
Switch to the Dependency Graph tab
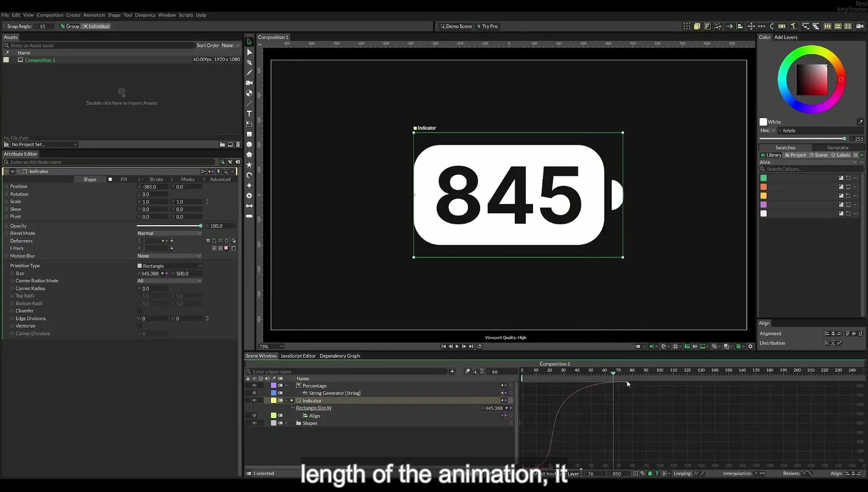[x=340, y=356]
